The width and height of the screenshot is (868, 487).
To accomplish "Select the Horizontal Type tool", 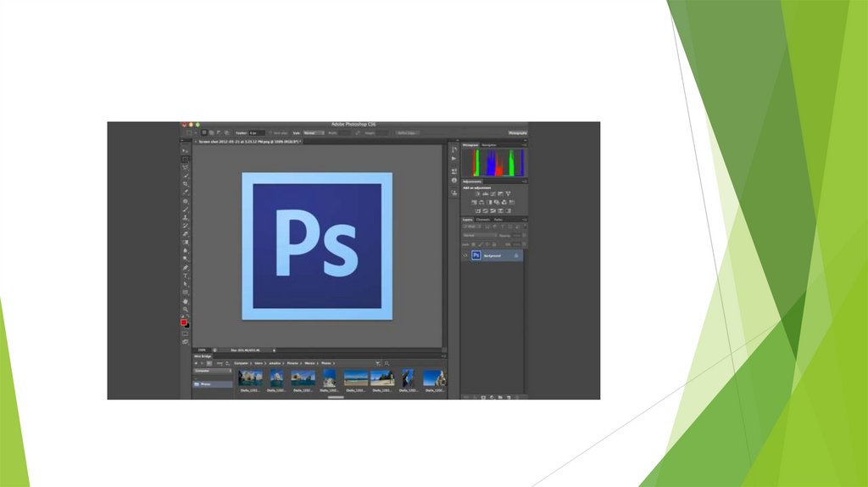I will point(186,276).
